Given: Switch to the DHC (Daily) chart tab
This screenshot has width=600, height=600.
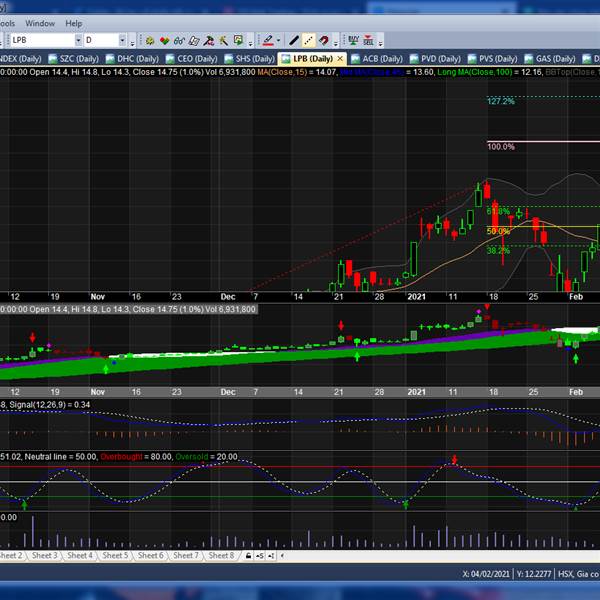Looking at the screenshot, I should pyautogui.click(x=132, y=59).
